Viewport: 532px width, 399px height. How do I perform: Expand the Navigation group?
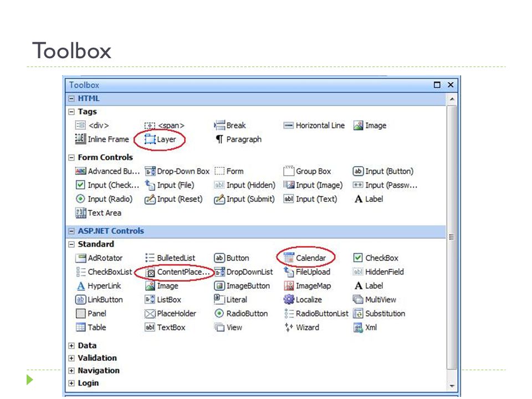(x=71, y=371)
